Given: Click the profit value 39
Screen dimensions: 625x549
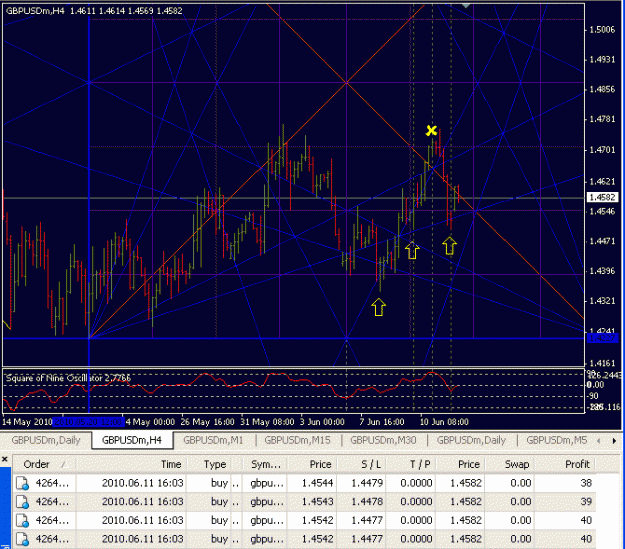Looking at the screenshot, I should (x=586, y=502).
